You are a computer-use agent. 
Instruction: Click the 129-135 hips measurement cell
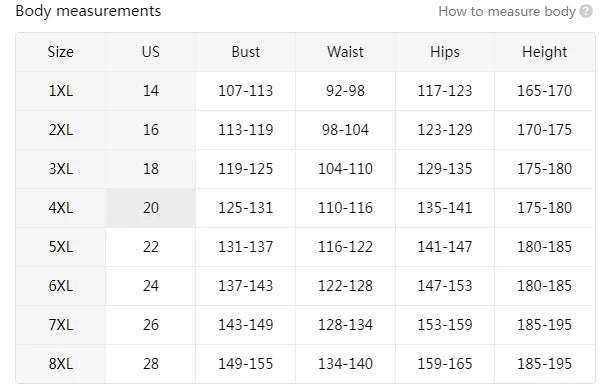point(445,169)
